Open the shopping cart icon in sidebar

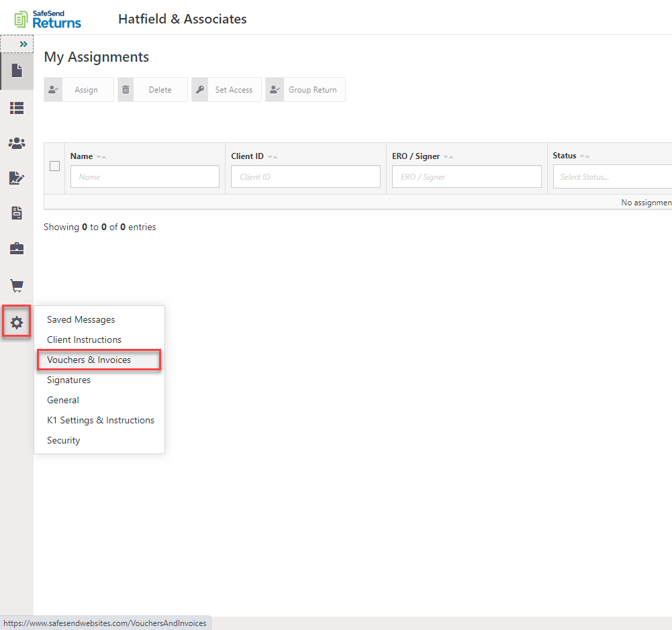17,286
